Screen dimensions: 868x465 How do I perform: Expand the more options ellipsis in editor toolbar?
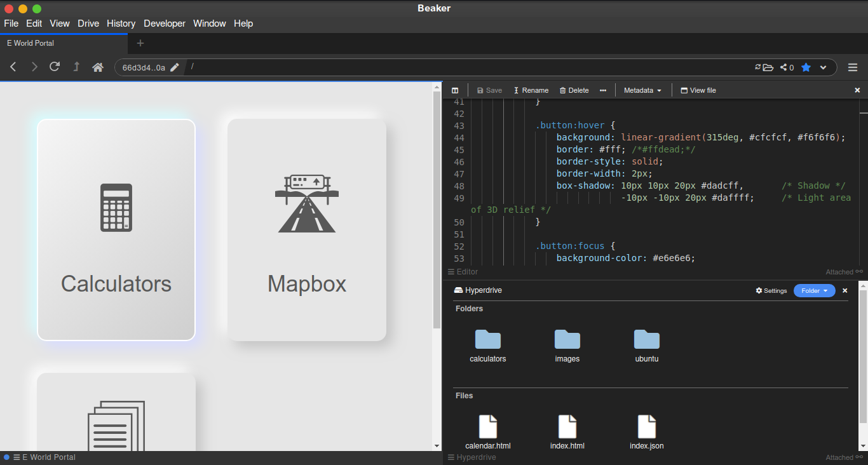[x=602, y=90]
